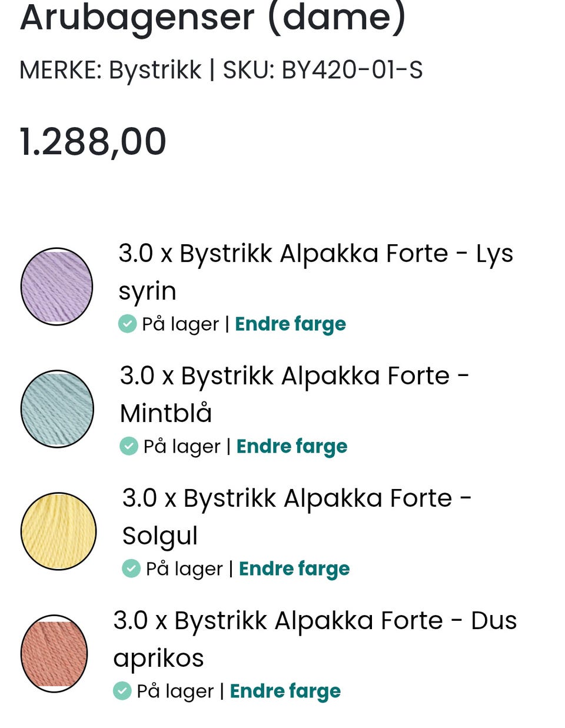Click Endre farge under Solgul
The height and width of the screenshot is (728, 565).
[x=294, y=569]
